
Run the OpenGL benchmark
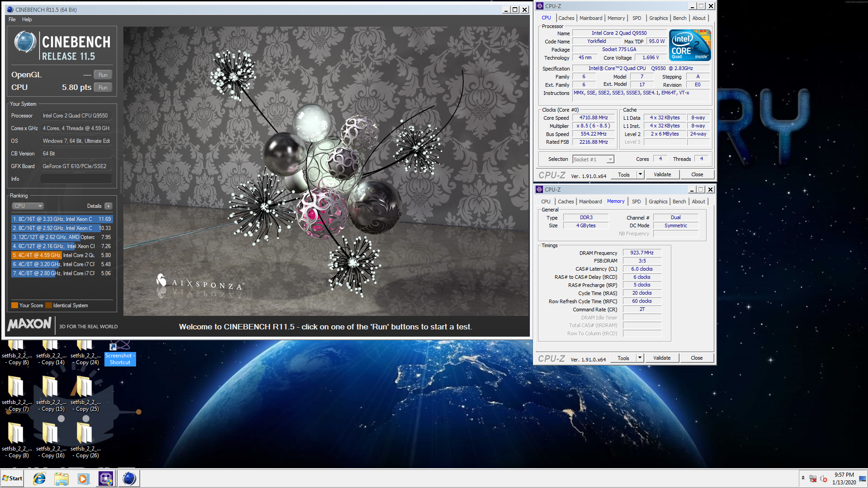pyautogui.click(x=103, y=75)
